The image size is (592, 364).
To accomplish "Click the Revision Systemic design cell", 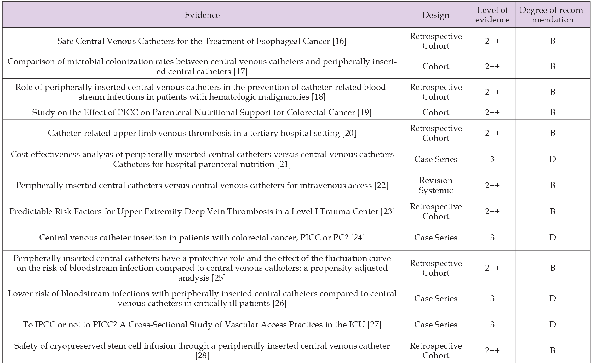I will pyautogui.click(x=435, y=185).
